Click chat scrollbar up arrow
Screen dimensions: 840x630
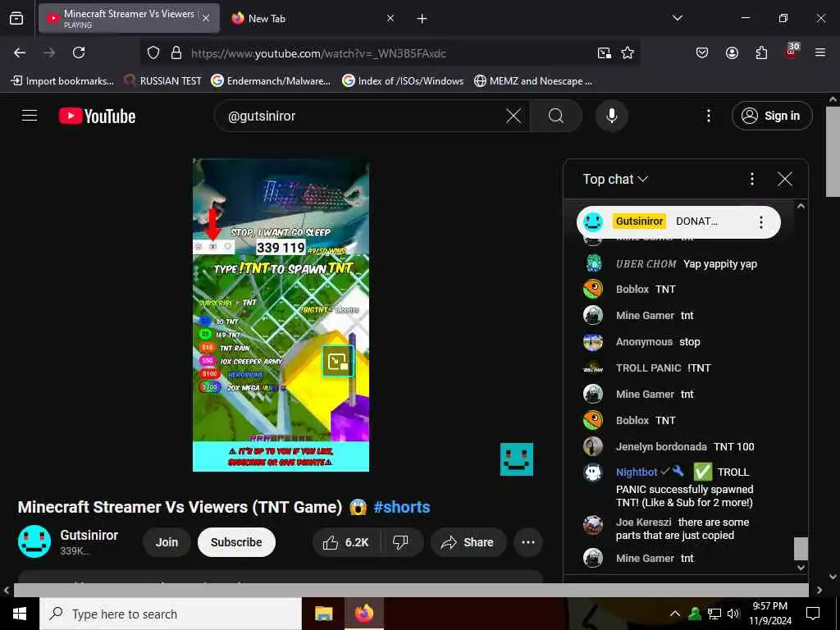click(801, 206)
